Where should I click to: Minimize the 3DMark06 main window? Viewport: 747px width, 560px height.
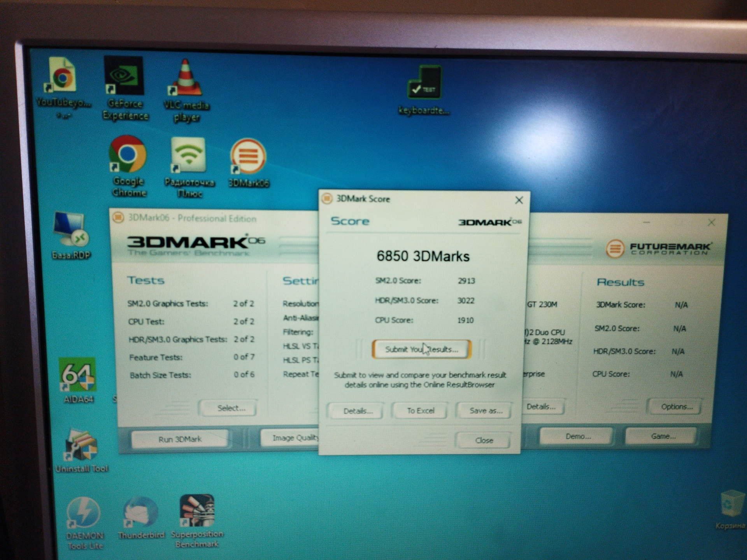click(647, 222)
